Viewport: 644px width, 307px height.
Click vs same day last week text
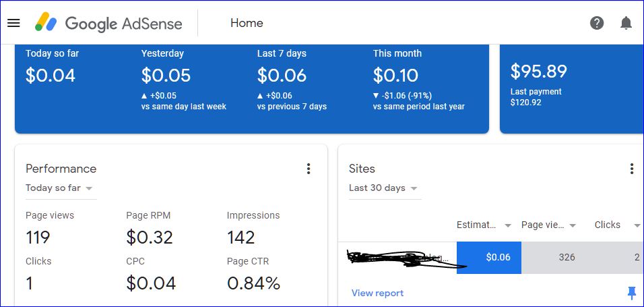184,107
